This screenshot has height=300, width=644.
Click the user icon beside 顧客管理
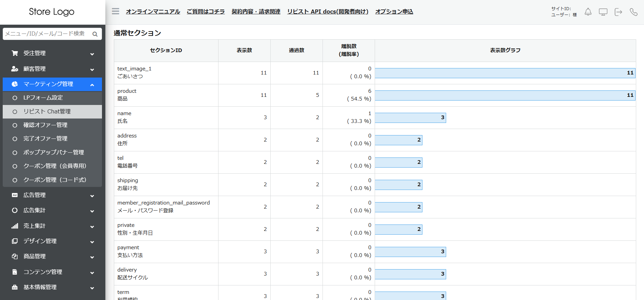pos(15,69)
